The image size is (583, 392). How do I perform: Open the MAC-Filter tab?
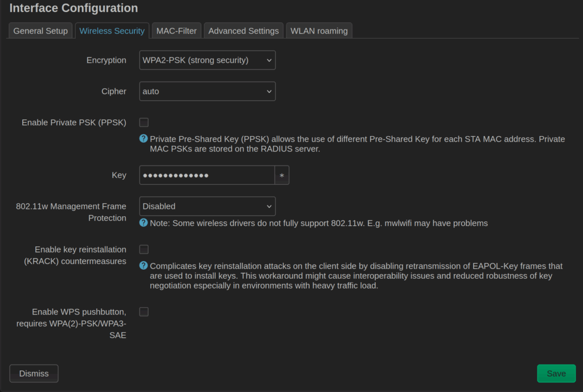176,31
